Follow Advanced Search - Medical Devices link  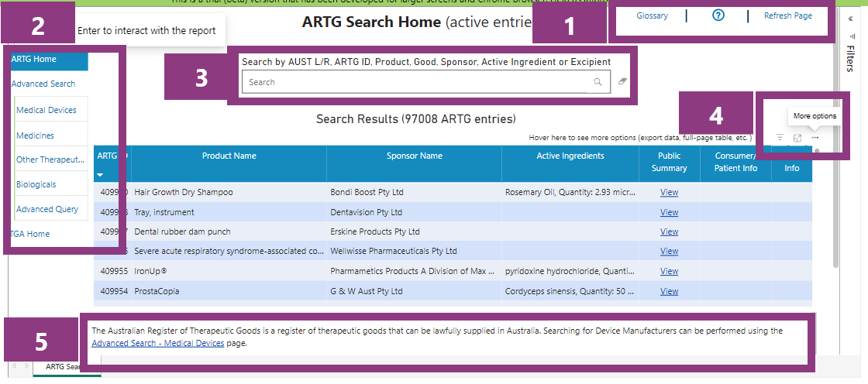158,343
